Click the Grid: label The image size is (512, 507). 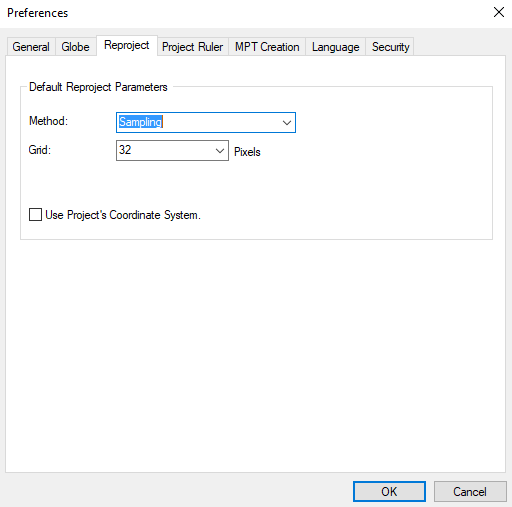coord(40,150)
